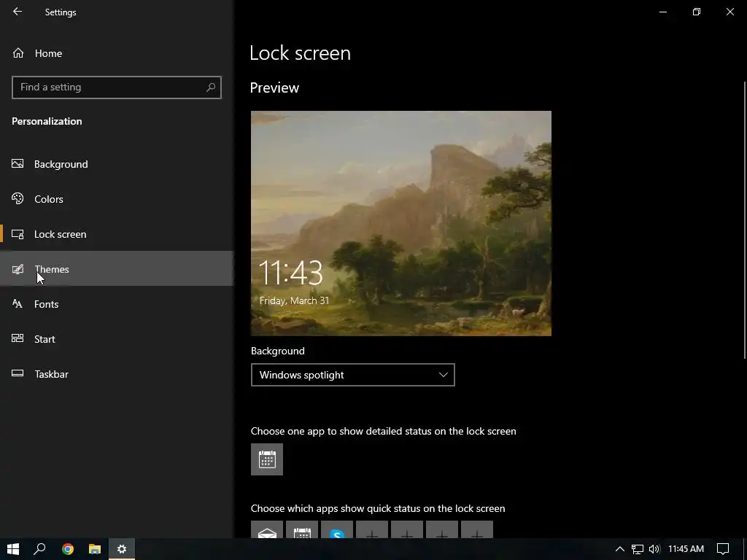Click the Mail quick status app tile
The height and width of the screenshot is (560, 747).
point(267,529)
